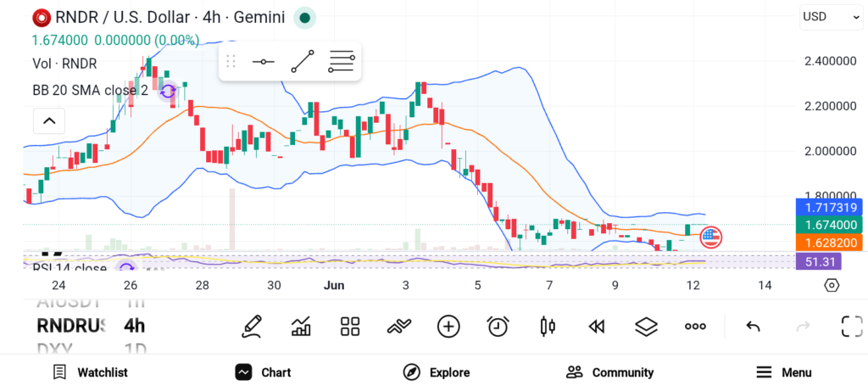Screen dimensions: 868x391
Task: Create an alert with the alarm clock icon
Action: click(x=498, y=327)
